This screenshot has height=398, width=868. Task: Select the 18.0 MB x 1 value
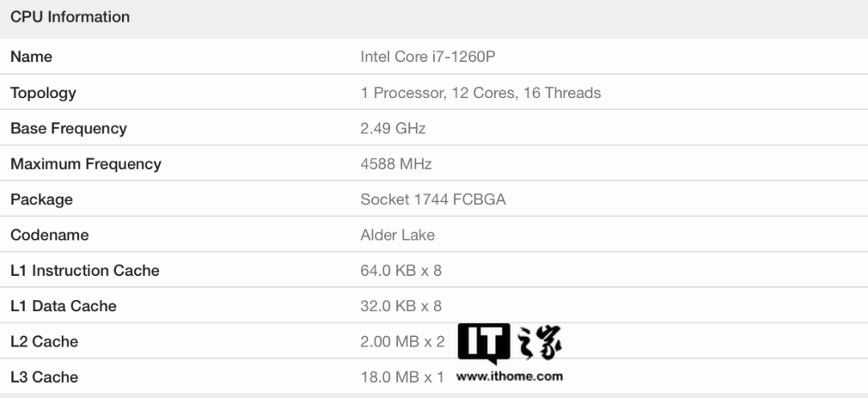pyautogui.click(x=402, y=377)
